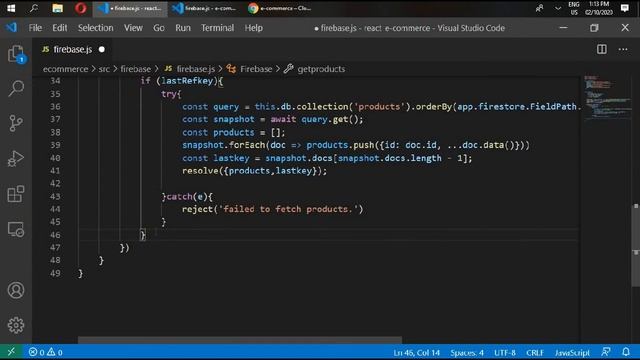Click the ENG US language indicator
The height and width of the screenshot is (360, 640).
tap(574, 8)
